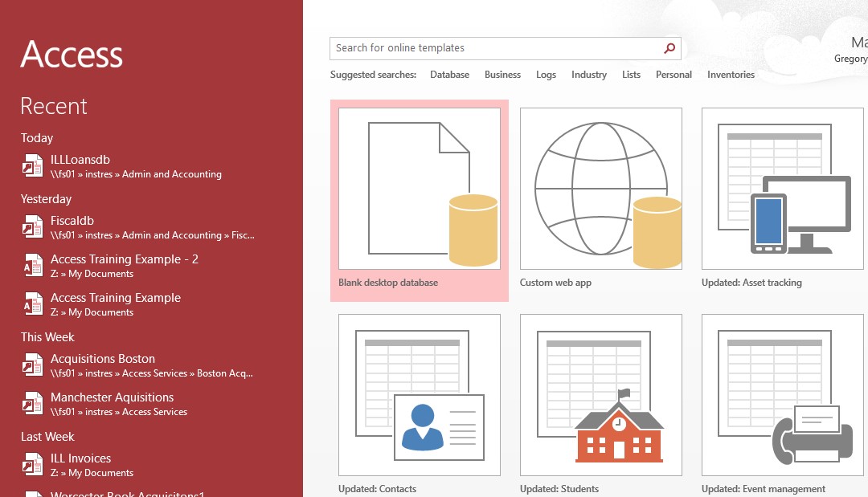Screen dimensions: 868x497
Task: Choose the Event management template thumbnail
Action: pyautogui.click(x=782, y=395)
